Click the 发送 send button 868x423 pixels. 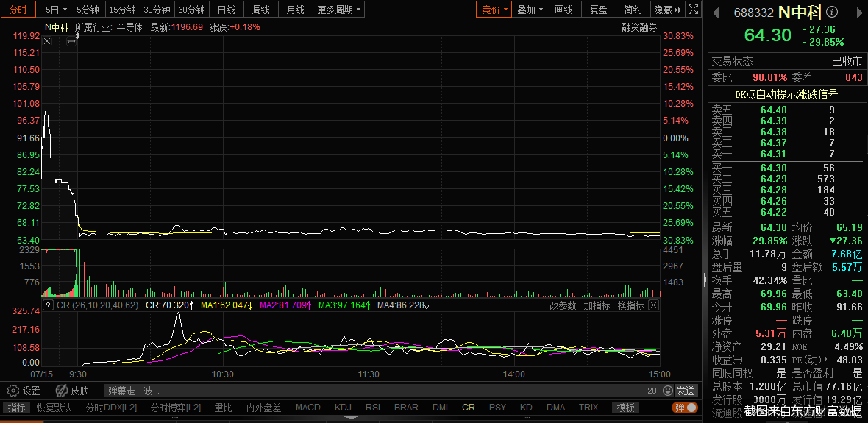click(686, 391)
